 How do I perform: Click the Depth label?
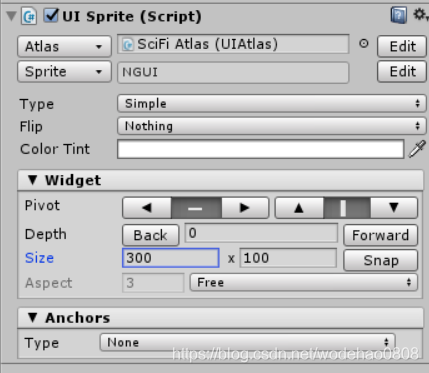coord(46,234)
